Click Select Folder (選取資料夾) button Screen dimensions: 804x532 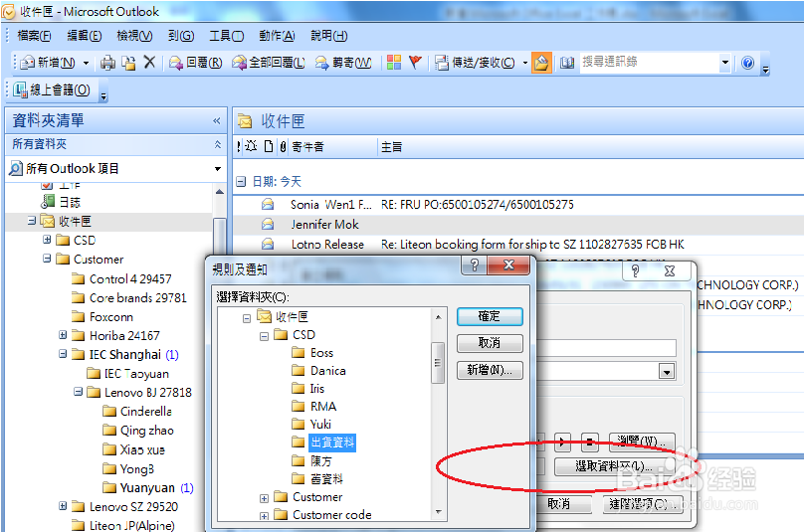click(613, 466)
